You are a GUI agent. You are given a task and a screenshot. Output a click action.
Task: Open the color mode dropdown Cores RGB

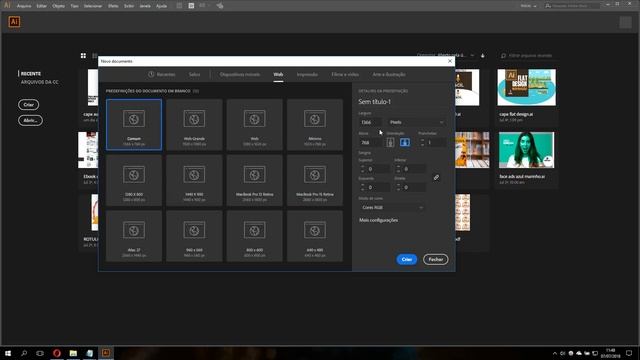pyautogui.click(x=392, y=207)
